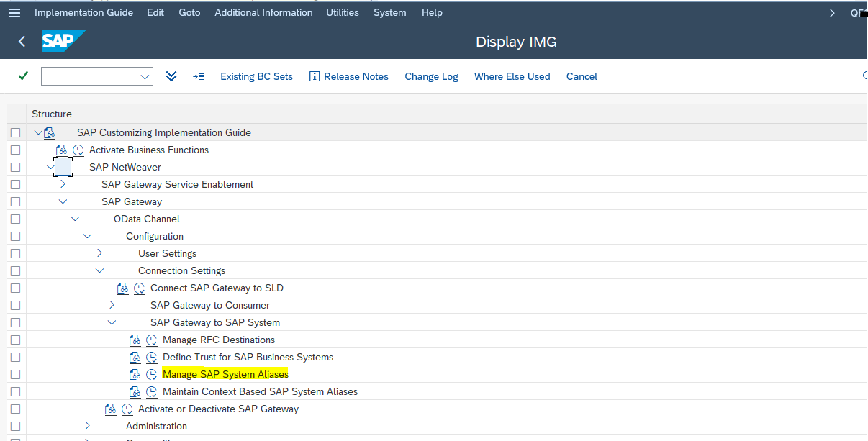This screenshot has width=868, height=441.
Task: Execute clock icon for Maintain Context Based Aliases
Action: click(x=152, y=391)
